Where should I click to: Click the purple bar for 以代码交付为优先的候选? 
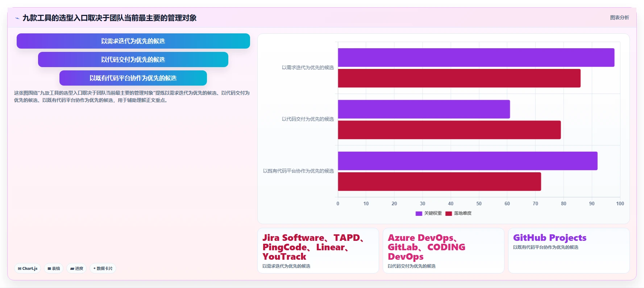(424, 109)
